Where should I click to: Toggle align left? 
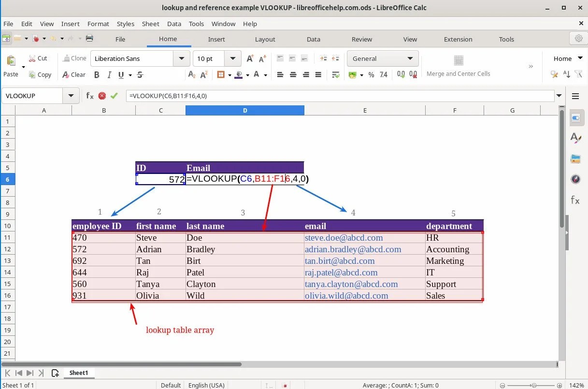click(280, 74)
